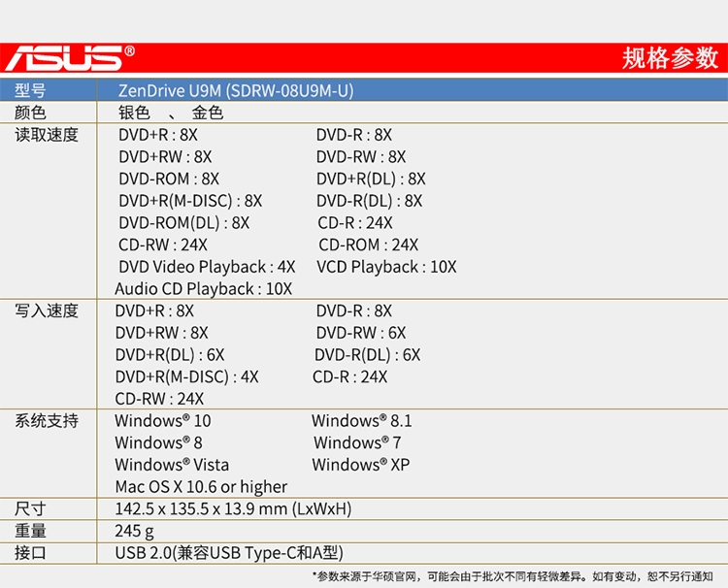Click write speed DVD+R(M-DISC) : 4X
Screen dimensions: 728x588
point(186,376)
